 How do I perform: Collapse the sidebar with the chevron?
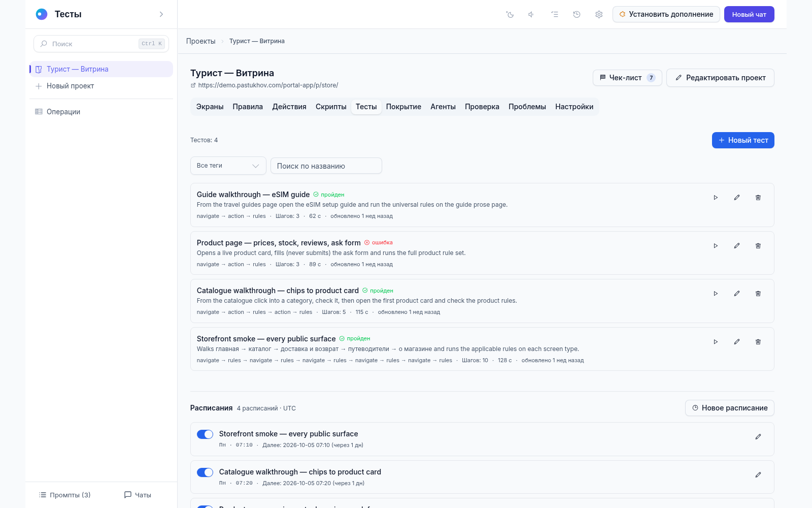[161, 14]
